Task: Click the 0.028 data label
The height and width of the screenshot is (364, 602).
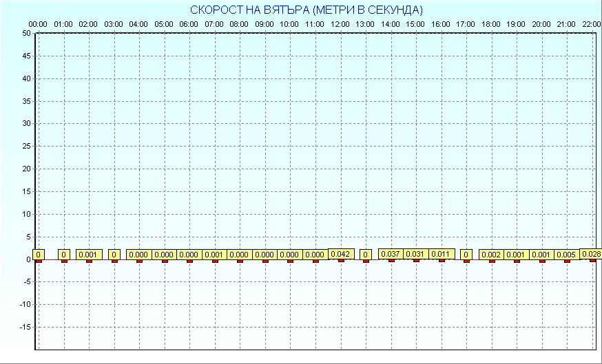Action: coord(591,254)
